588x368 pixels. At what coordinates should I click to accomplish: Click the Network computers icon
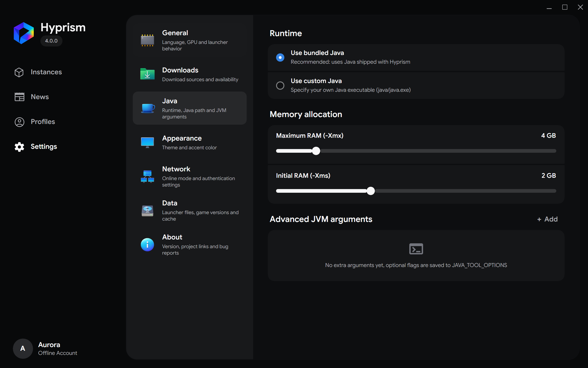click(x=147, y=176)
